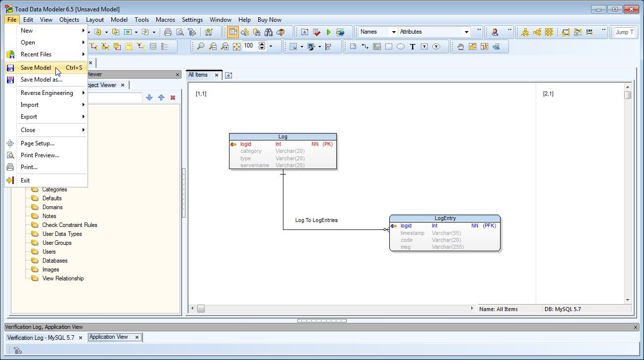The height and width of the screenshot is (360, 644).
Task: Select the View Relationship tree folder
Action: point(63,278)
